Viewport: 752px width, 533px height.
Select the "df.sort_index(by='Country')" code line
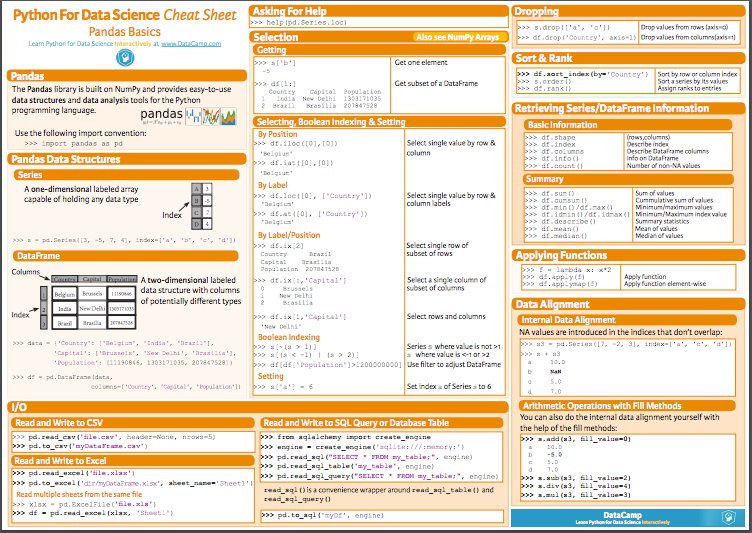click(583, 74)
